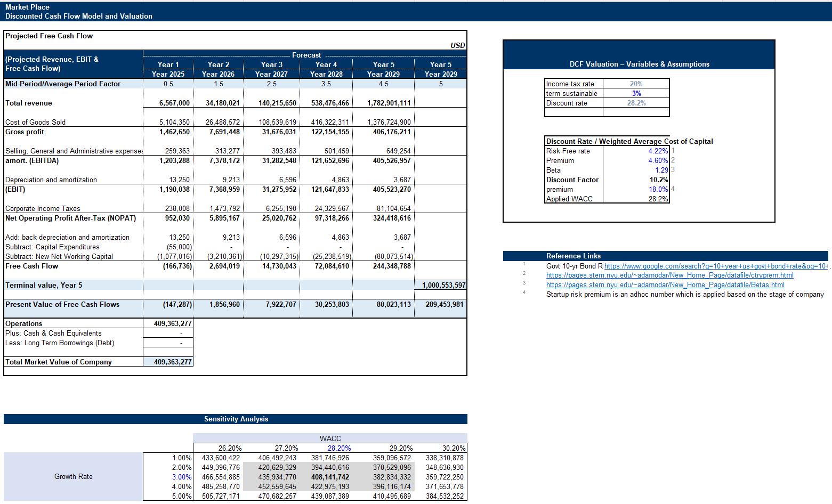832x504 pixels.
Task: Select the Year 5 Free Cash Flow 244,348,788
Action: (391, 266)
